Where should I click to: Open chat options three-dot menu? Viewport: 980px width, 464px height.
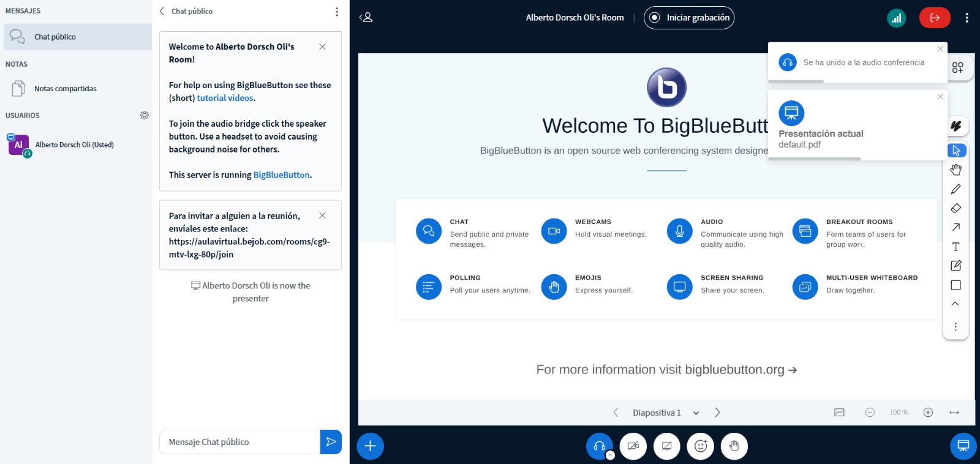pos(337,12)
